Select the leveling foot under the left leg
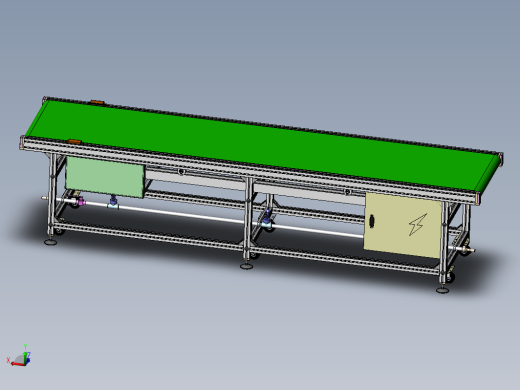The image size is (520, 390). [x=51, y=242]
